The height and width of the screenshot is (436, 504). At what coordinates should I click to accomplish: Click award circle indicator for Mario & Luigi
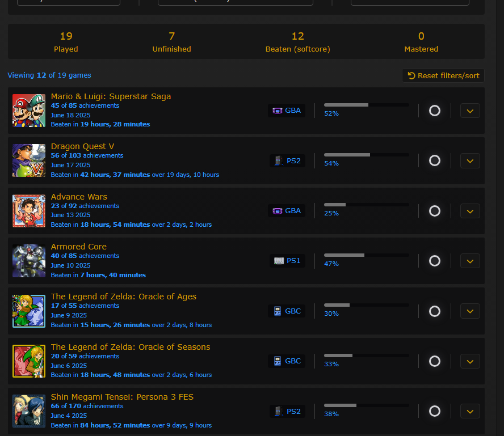[x=435, y=111]
